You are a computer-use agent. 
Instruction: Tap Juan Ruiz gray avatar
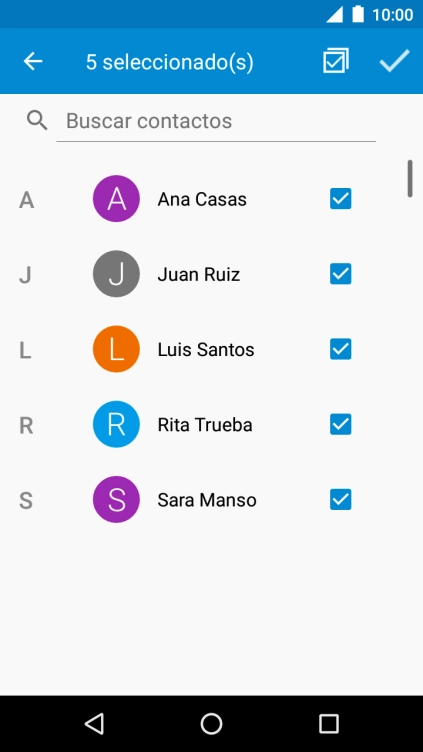(116, 274)
